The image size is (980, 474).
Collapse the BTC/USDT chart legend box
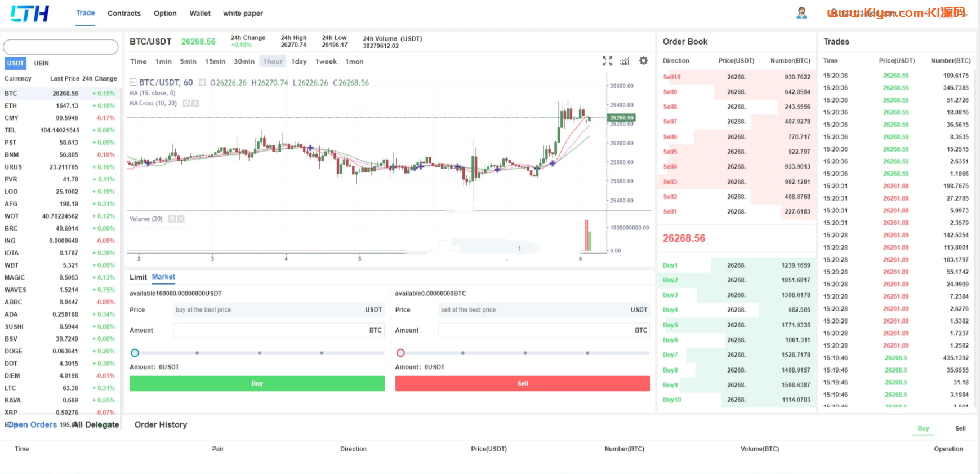pyautogui.click(x=133, y=82)
